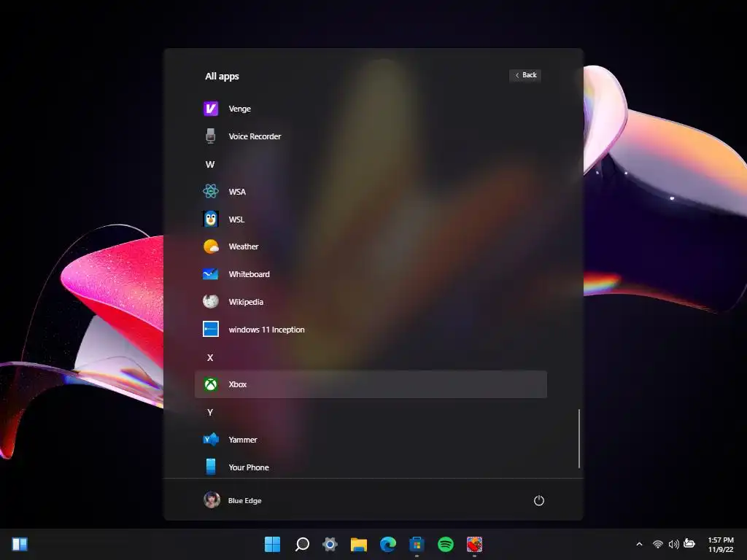Click the Xbox label
747x560 pixels.
[237, 384]
